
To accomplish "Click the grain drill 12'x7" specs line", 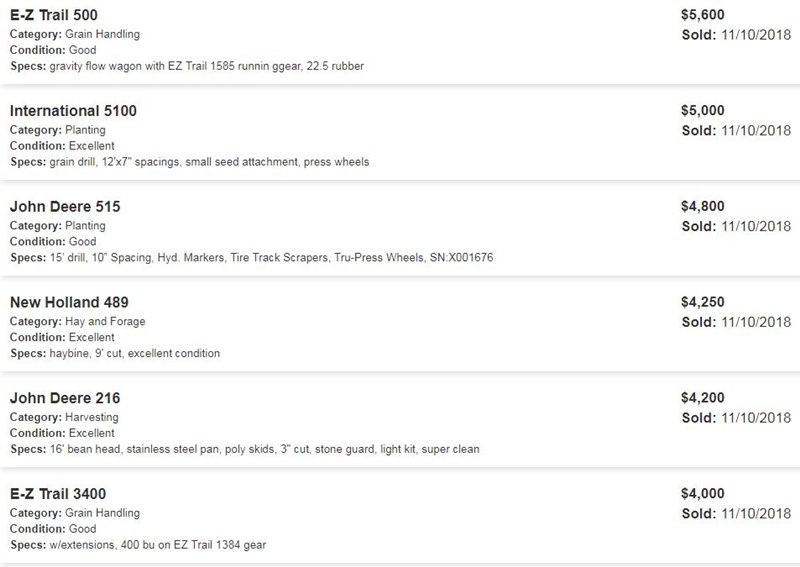I will (189, 162).
